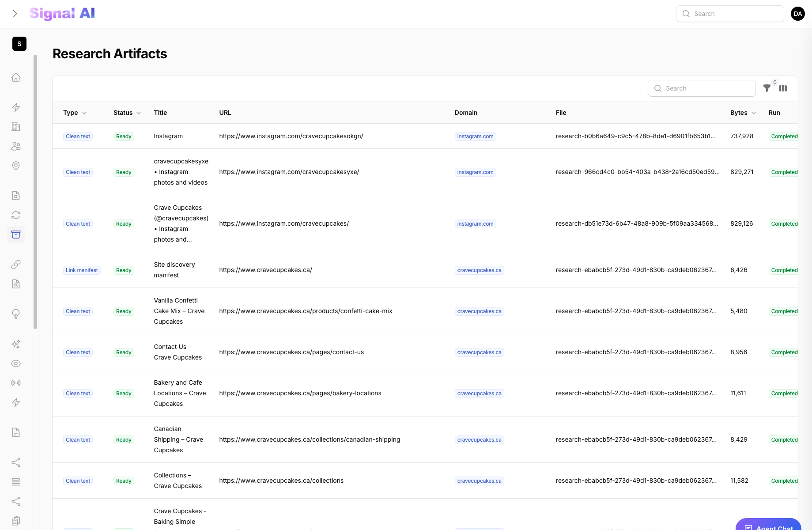Select file name research-b0b6a649-c9c5-478b…

(636, 136)
